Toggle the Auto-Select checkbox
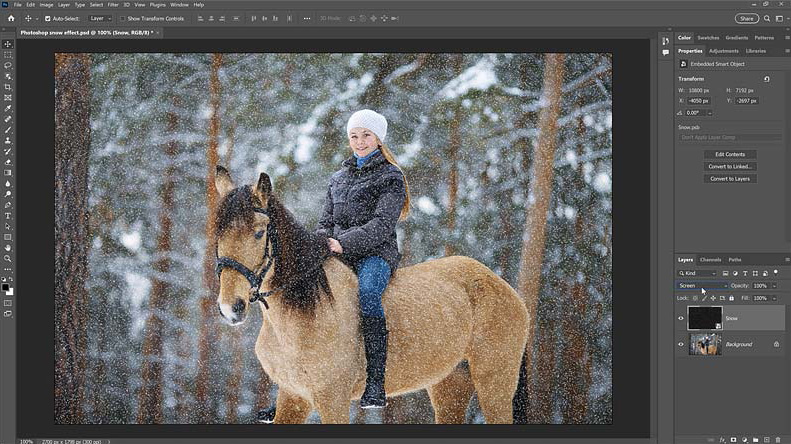This screenshot has height=444, width=791. 47,18
